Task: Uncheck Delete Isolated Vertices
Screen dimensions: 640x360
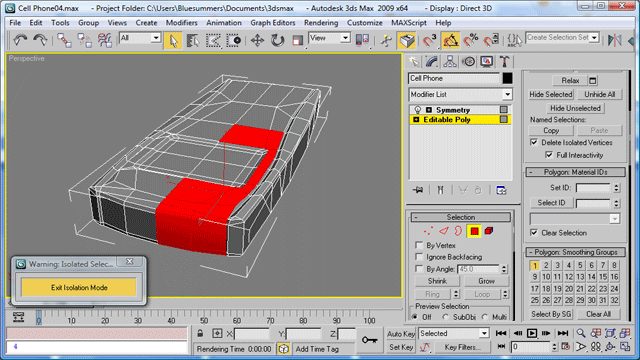Action: click(534, 142)
